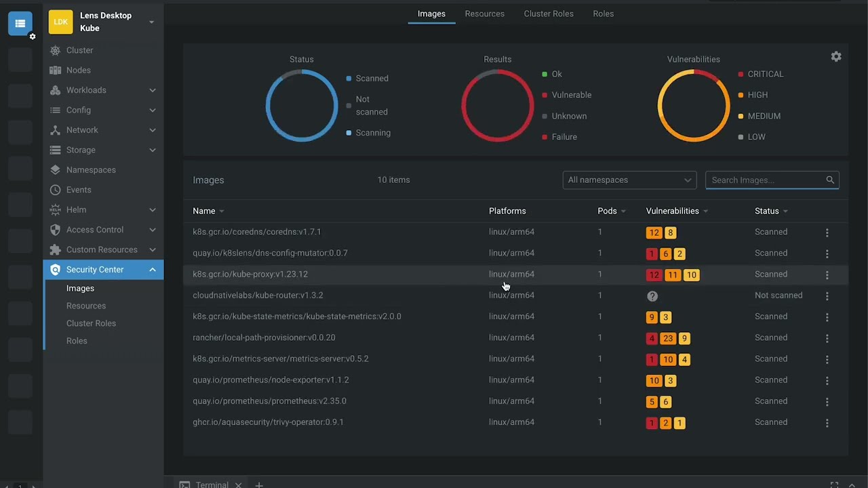Click the search magnifier icon in Search Images
868x488 pixels.
click(x=830, y=180)
